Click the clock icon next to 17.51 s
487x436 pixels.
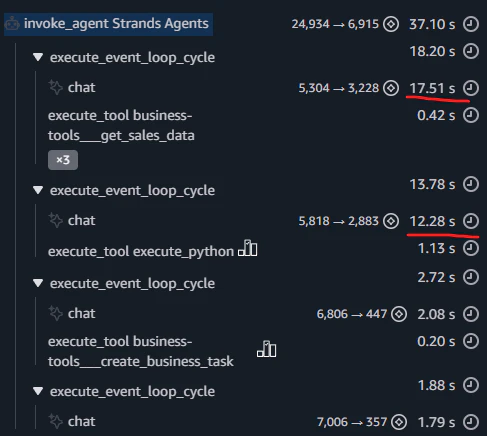coord(471,88)
